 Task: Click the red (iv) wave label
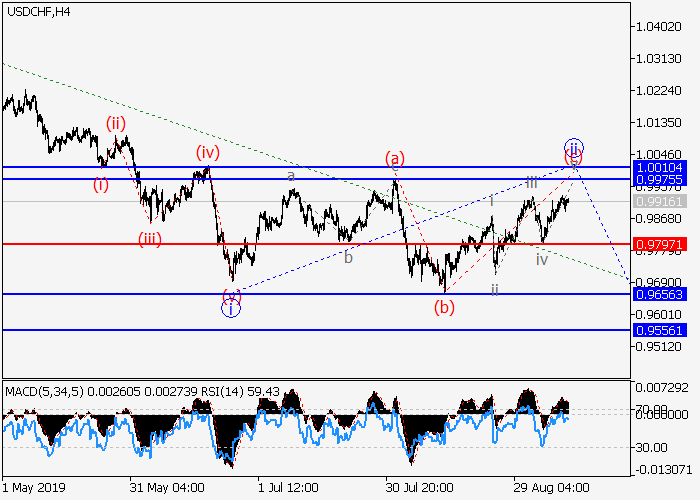coord(207,153)
